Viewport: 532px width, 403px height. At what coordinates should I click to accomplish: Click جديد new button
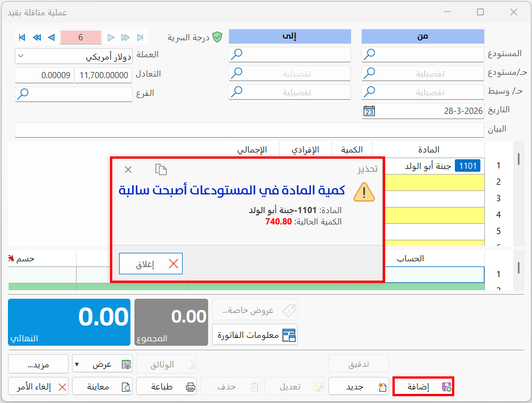coord(358,387)
